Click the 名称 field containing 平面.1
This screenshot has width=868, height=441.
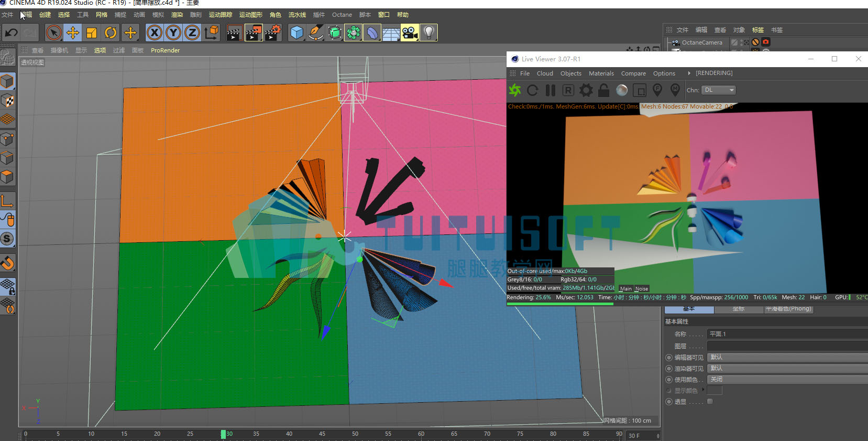point(787,334)
